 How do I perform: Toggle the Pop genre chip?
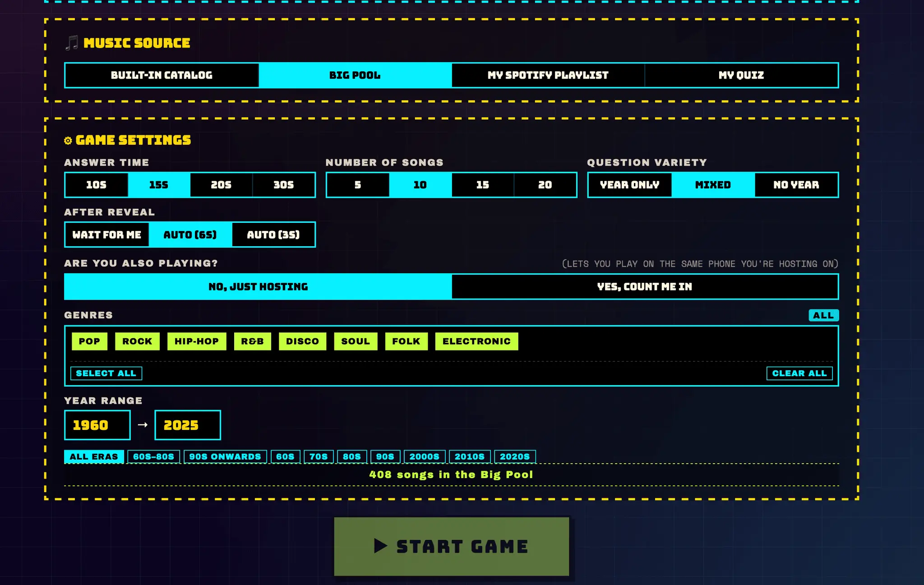pyautogui.click(x=89, y=341)
